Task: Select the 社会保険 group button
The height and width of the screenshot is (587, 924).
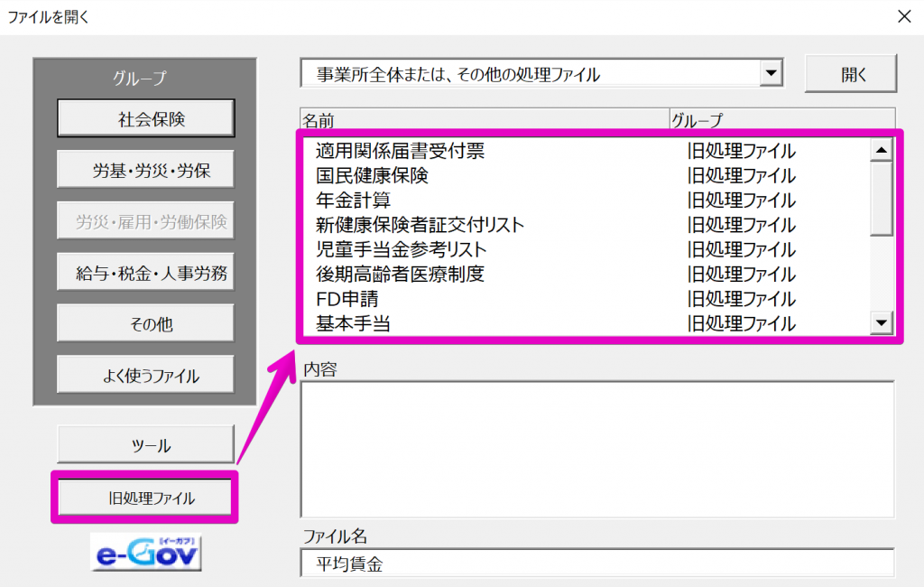Action: [x=145, y=118]
